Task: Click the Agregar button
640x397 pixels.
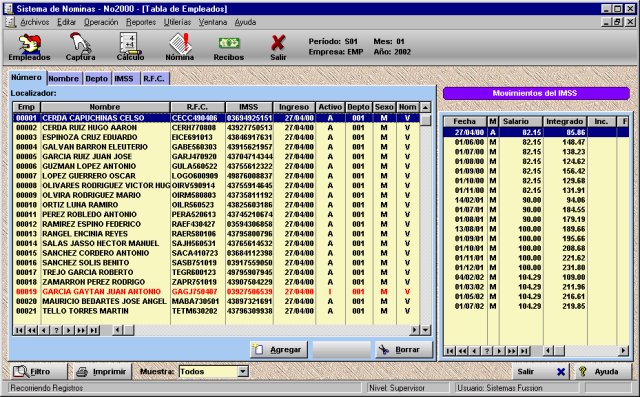Action: click(x=279, y=350)
